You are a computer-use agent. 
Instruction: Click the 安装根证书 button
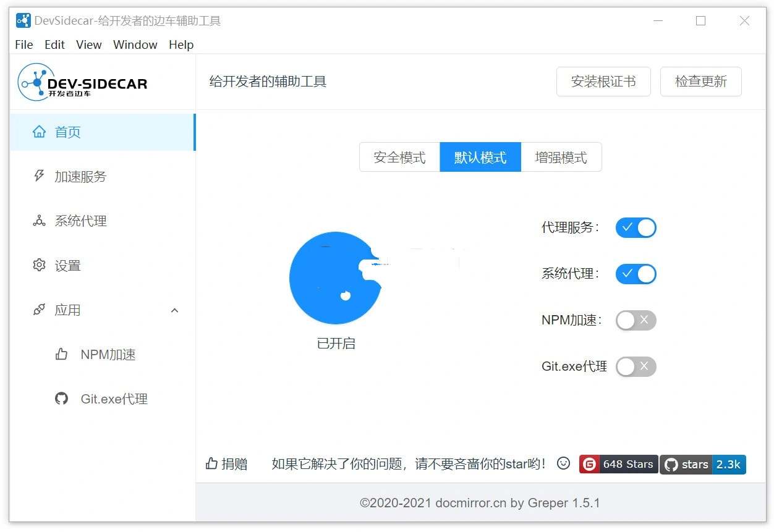pos(603,81)
